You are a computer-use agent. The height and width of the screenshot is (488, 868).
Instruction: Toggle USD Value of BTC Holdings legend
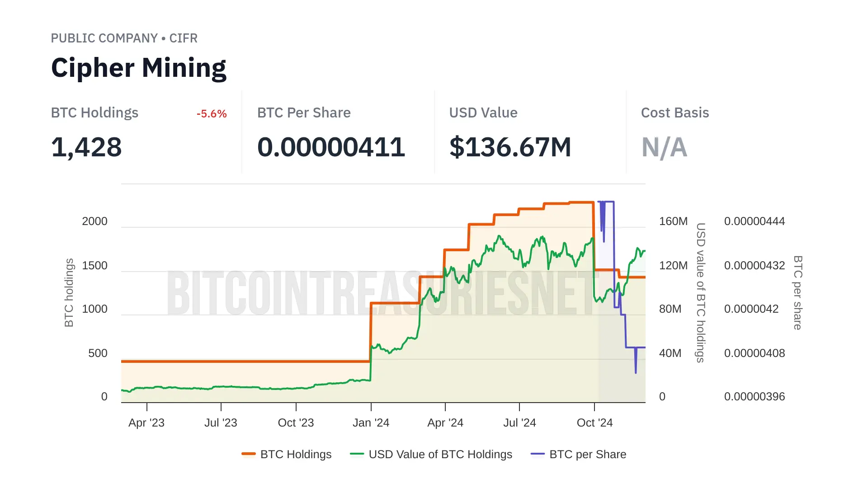click(440, 454)
